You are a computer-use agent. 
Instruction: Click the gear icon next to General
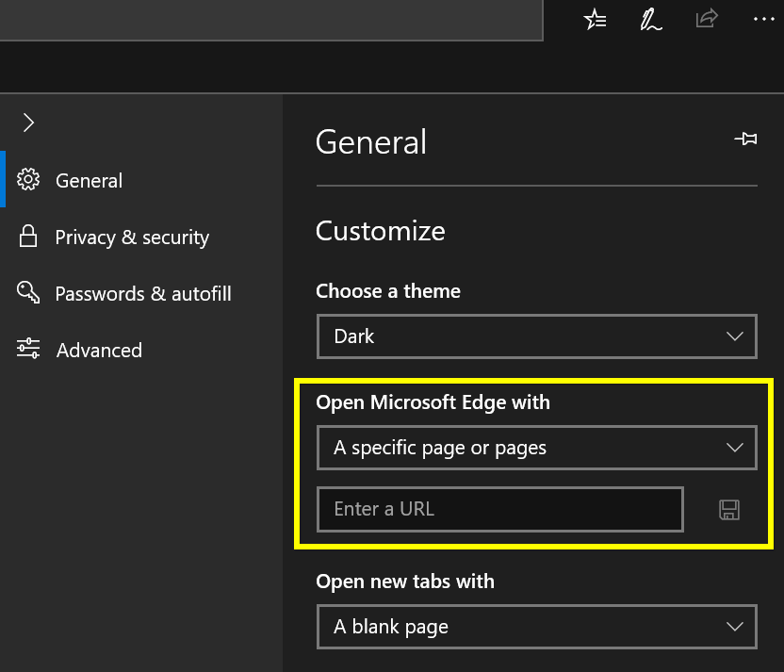point(28,180)
